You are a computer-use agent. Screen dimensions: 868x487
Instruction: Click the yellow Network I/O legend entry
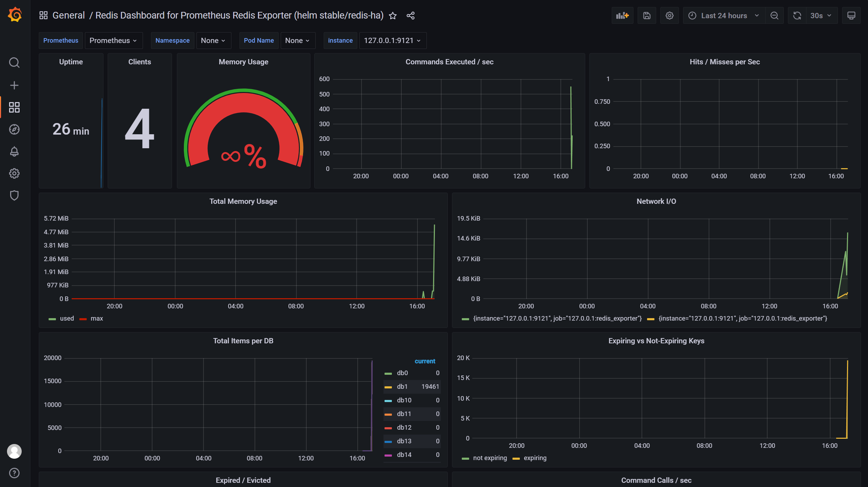pos(743,318)
